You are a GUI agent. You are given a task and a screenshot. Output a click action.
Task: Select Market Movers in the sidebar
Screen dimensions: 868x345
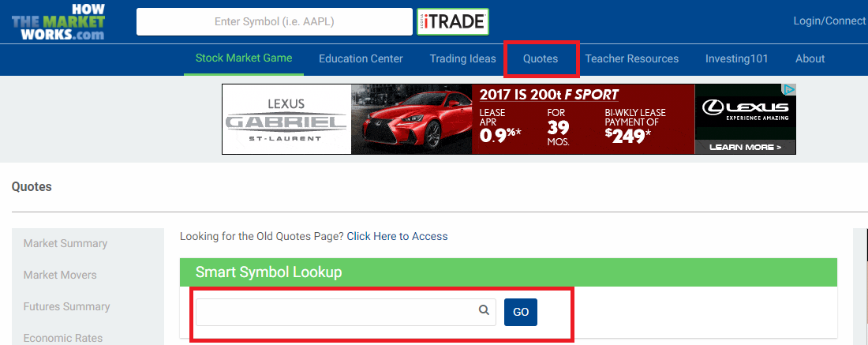[x=60, y=276]
